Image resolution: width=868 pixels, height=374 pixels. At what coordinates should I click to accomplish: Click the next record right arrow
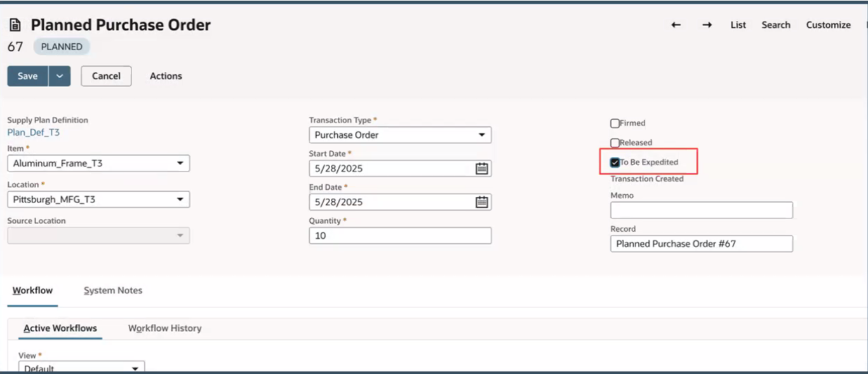click(x=707, y=25)
